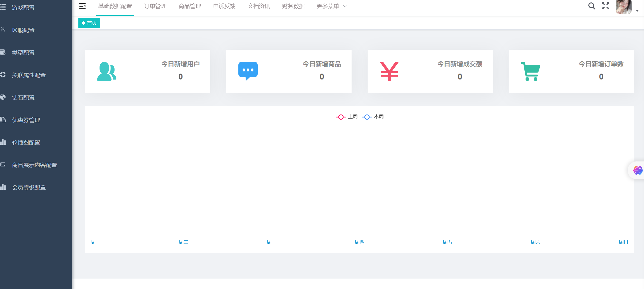Switch to 基础数据配置 tab
Viewport: 644px width, 289px height.
coord(115,6)
